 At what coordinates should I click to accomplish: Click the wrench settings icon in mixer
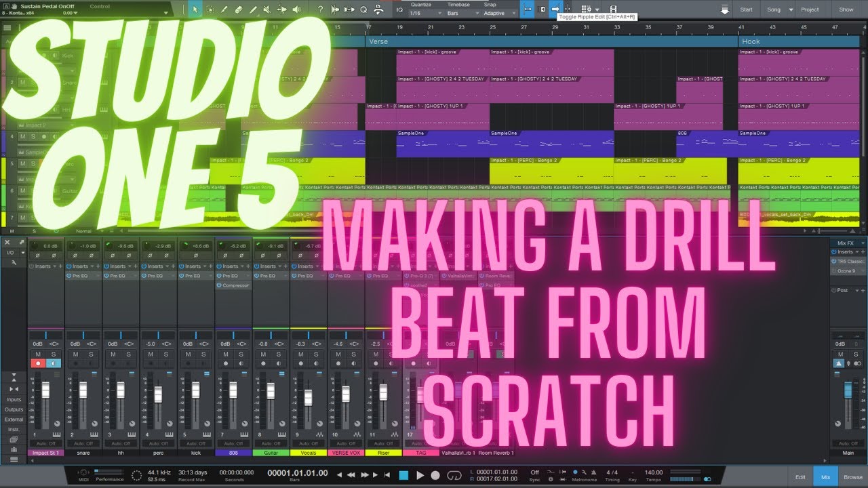tap(14, 262)
